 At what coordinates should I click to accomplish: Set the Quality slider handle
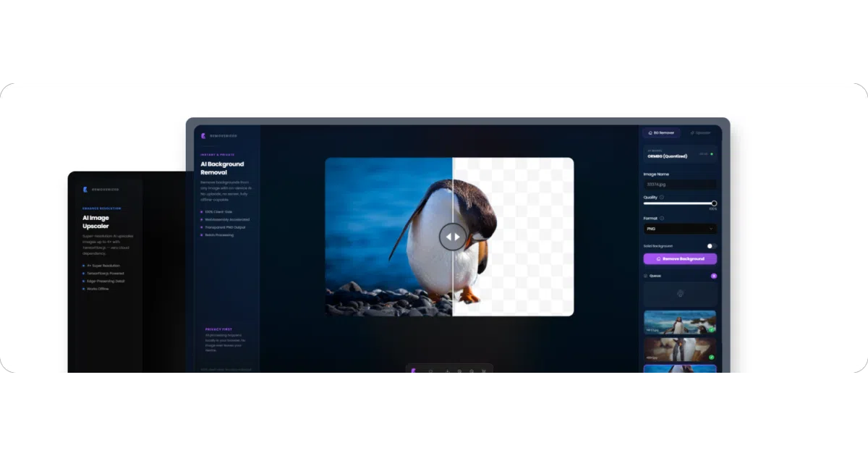(714, 203)
